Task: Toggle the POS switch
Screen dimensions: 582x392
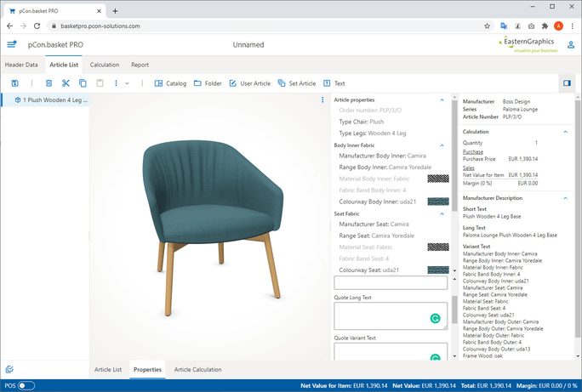Action: click(26, 386)
